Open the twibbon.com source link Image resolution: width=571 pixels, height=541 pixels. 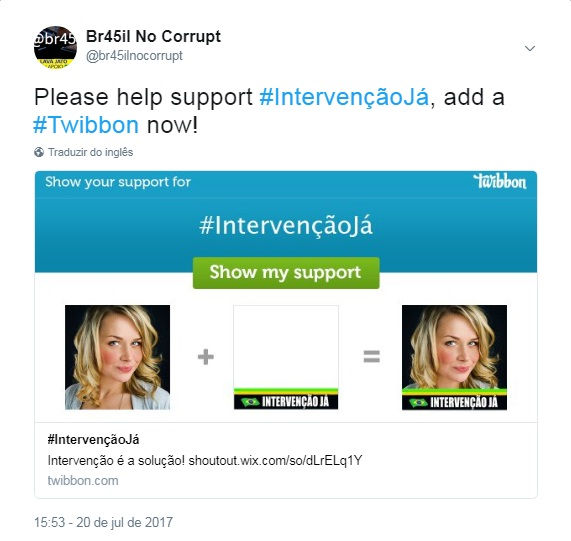pyautogui.click(x=83, y=481)
